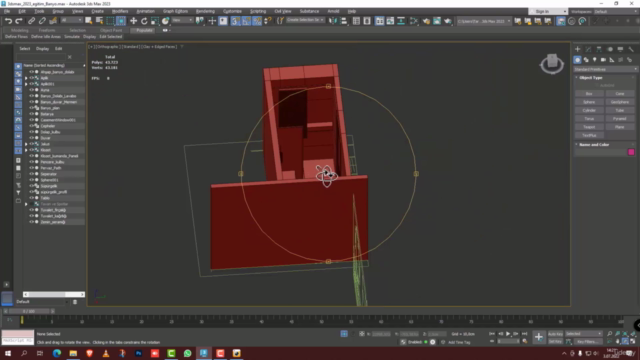Choose the Select and Place tool
Image resolution: width=640 pixels, height=360 pixels.
(x=165, y=21)
